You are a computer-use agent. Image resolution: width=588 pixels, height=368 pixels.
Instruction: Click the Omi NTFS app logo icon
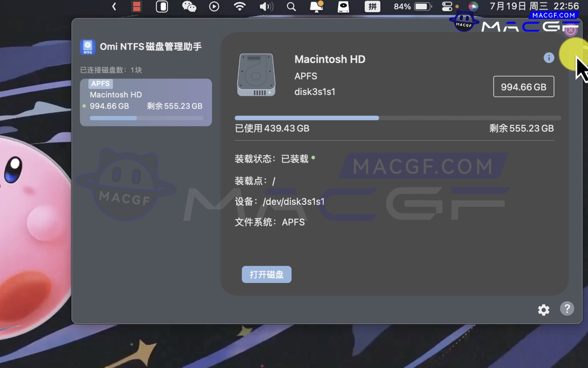[88, 47]
